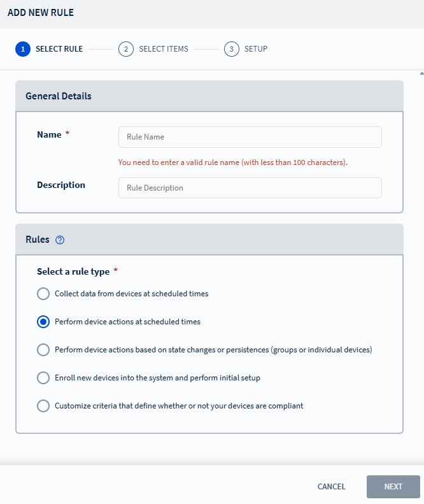
Task: Choose the custom compliance criteria rule type
Action: tap(43, 406)
